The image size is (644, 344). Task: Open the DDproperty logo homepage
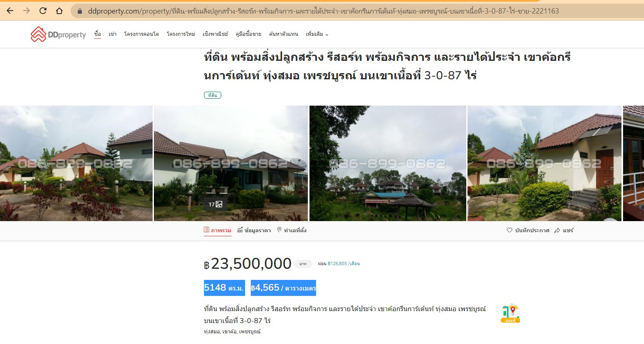click(x=58, y=34)
